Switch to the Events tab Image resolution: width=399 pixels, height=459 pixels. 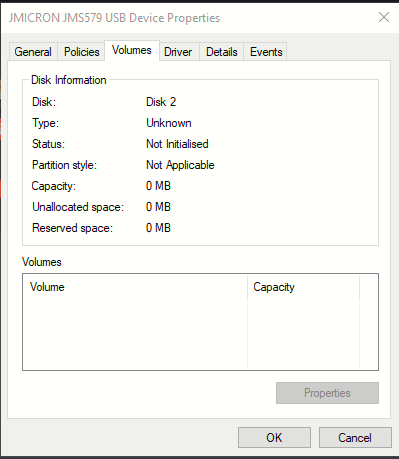click(x=266, y=52)
